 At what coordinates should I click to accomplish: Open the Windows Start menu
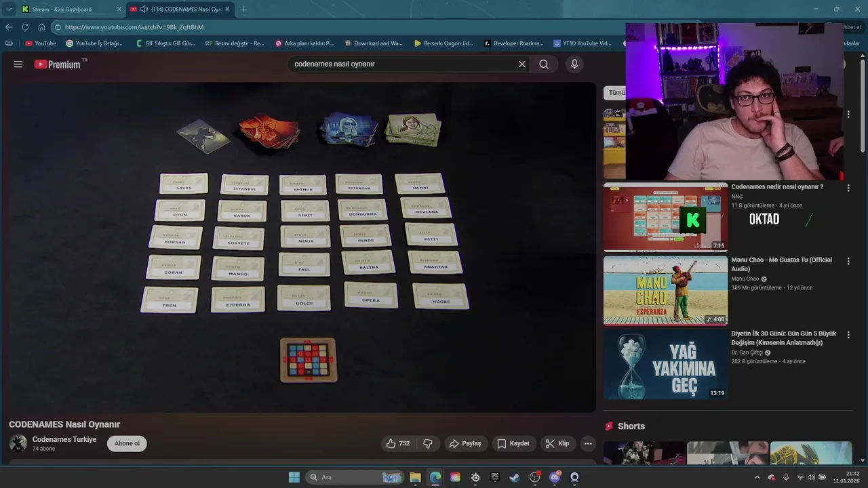pyautogui.click(x=294, y=477)
